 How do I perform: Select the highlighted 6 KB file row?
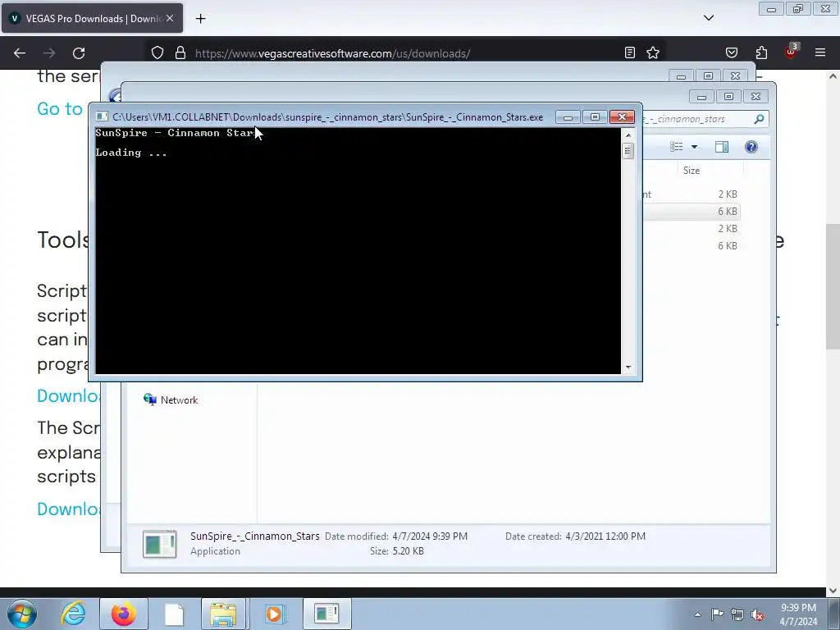pos(691,211)
